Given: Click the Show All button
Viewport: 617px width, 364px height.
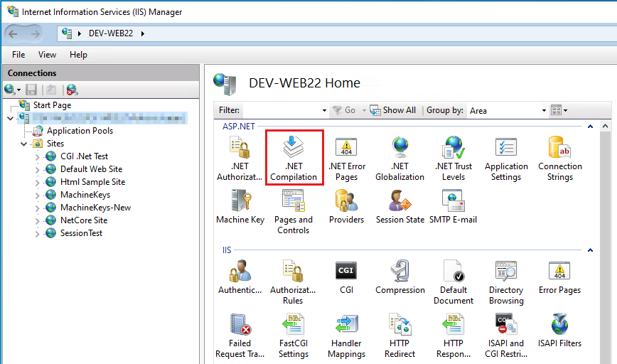Looking at the screenshot, I should pos(393,110).
